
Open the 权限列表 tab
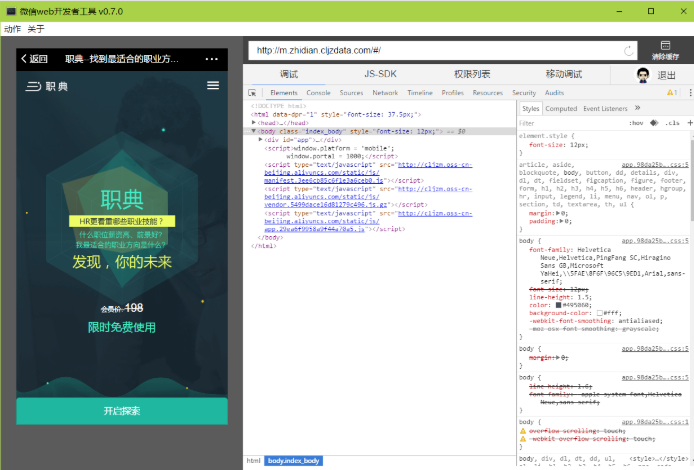pyautogui.click(x=472, y=74)
